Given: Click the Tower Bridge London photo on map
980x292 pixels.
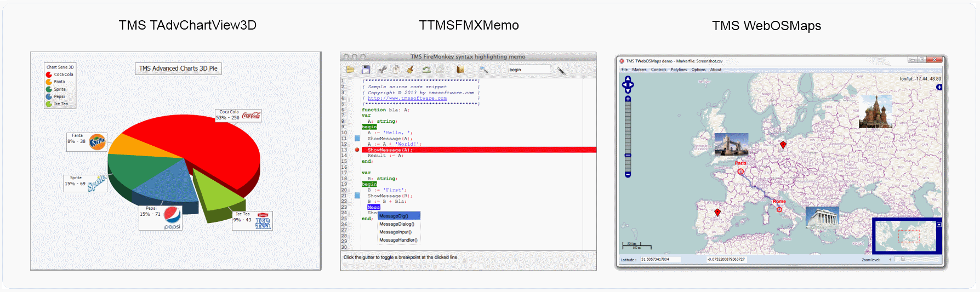Looking at the screenshot, I should (x=731, y=145).
